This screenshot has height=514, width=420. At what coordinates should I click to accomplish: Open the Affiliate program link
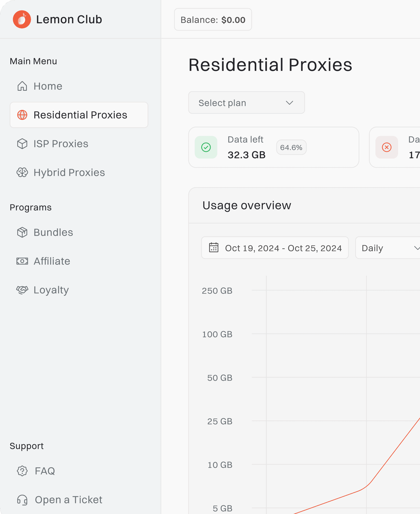52,261
